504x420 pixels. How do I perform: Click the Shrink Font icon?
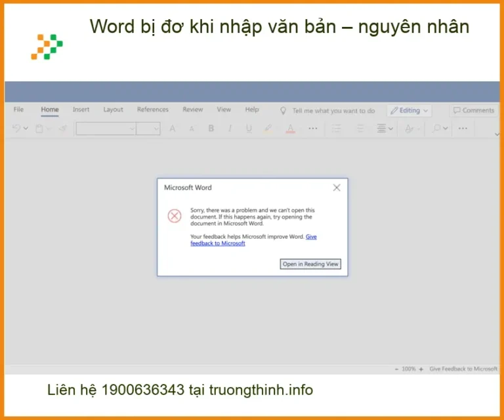[x=192, y=129]
